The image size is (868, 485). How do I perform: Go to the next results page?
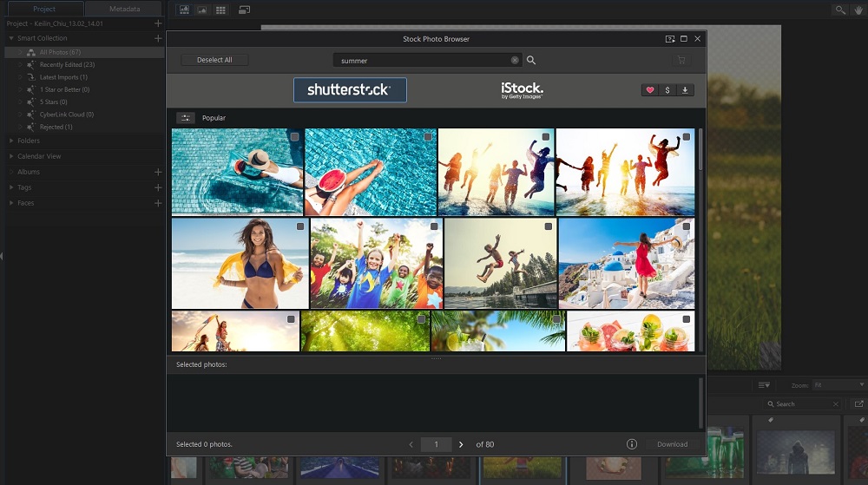[461, 444]
